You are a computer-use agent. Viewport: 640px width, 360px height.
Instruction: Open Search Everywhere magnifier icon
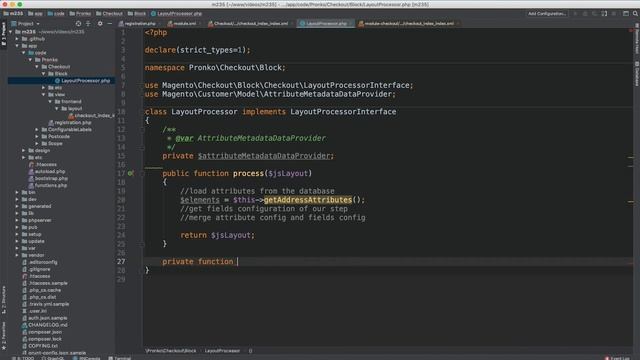pos(636,13)
